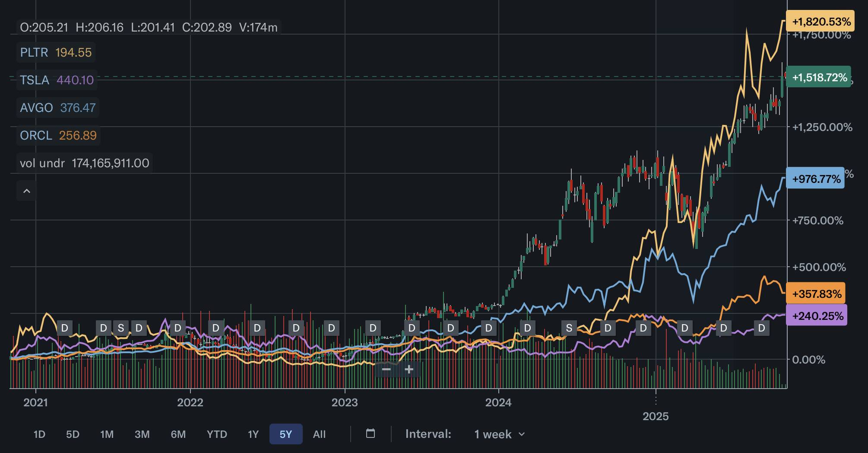Click the AVGO comparison legend entry
The height and width of the screenshot is (453, 868).
pyautogui.click(x=57, y=108)
